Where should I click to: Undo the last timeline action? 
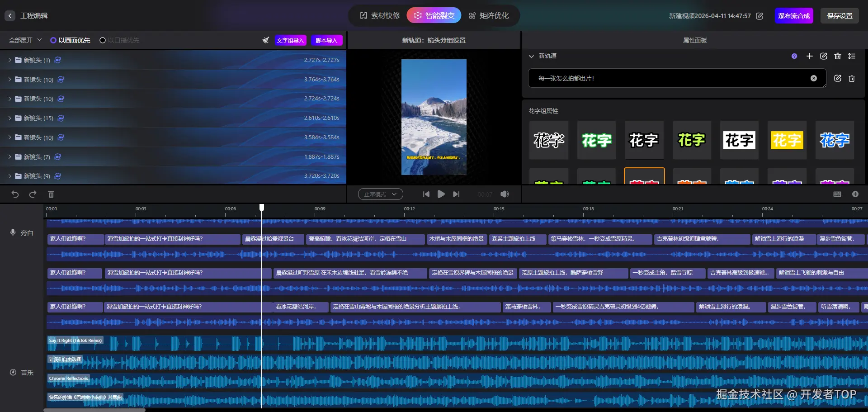[15, 194]
